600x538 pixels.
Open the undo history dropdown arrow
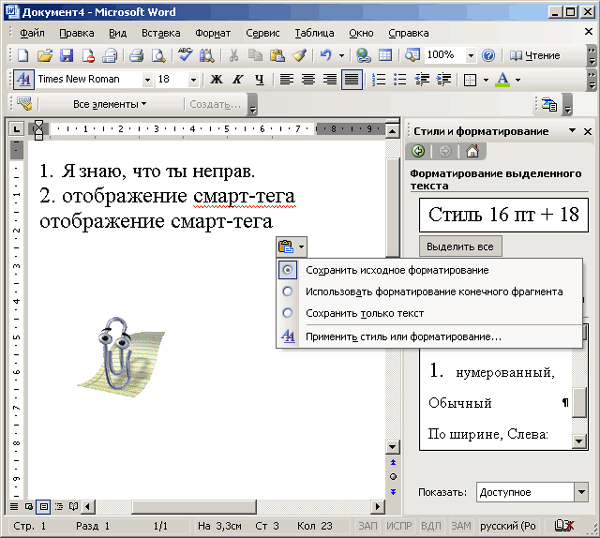click(341, 56)
